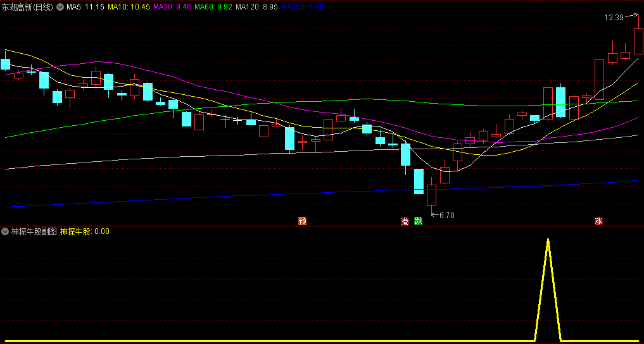The image size is (644, 344).
Task: Select the green MA60: 9.92 label
Action: tap(213, 6)
